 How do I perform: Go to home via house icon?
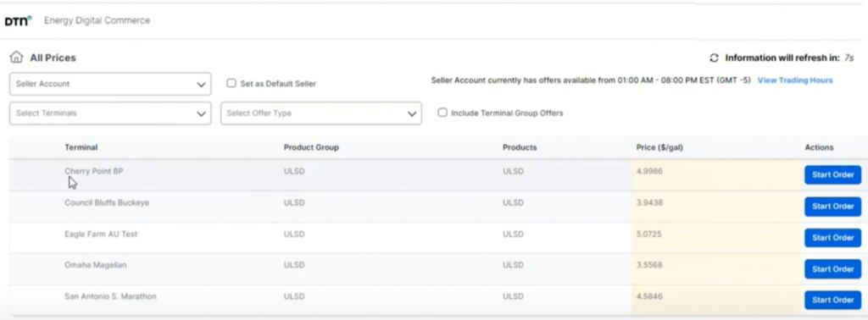tap(17, 57)
